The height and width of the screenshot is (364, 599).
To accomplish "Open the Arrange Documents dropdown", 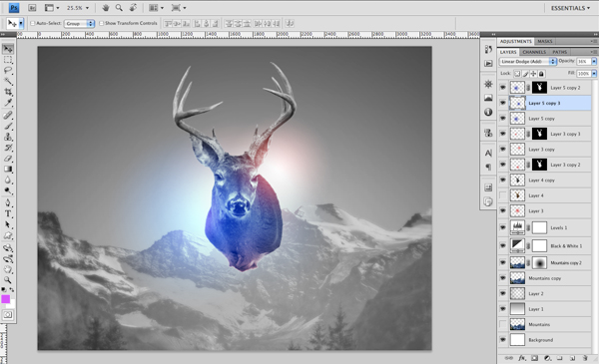I will click(156, 8).
